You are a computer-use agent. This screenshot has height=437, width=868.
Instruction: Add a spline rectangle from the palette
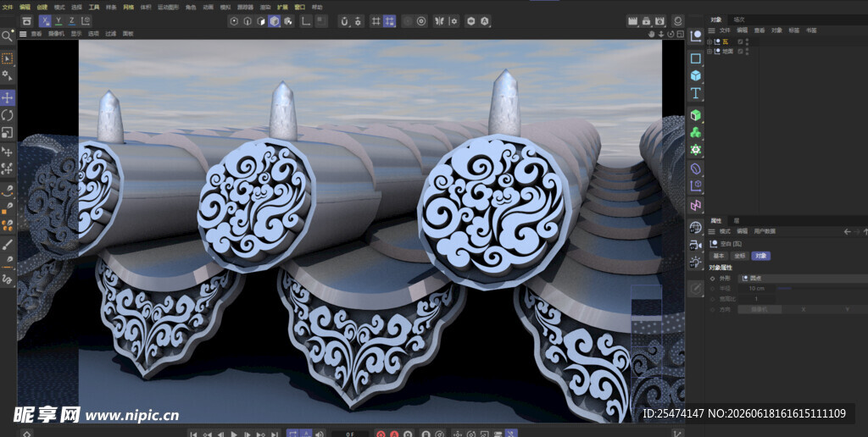[x=696, y=58]
